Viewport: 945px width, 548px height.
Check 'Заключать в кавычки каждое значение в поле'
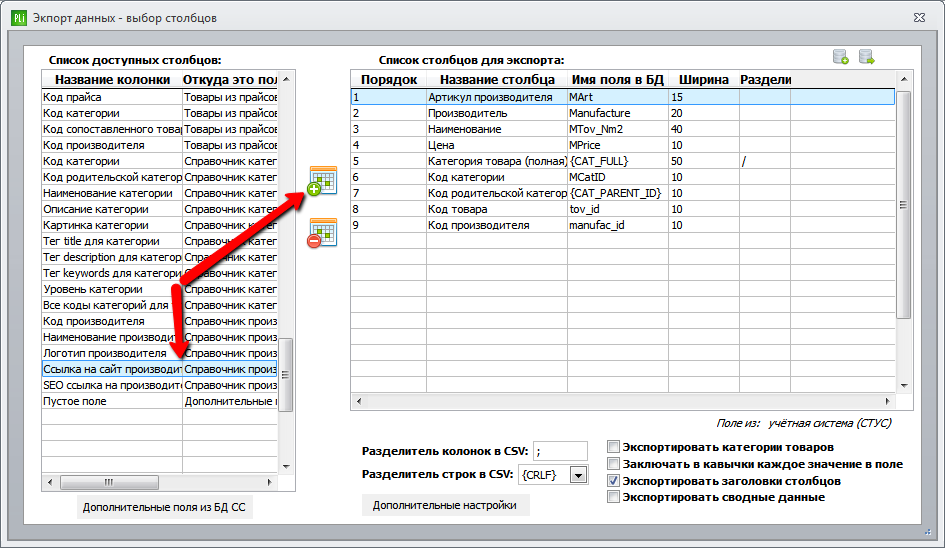point(614,464)
